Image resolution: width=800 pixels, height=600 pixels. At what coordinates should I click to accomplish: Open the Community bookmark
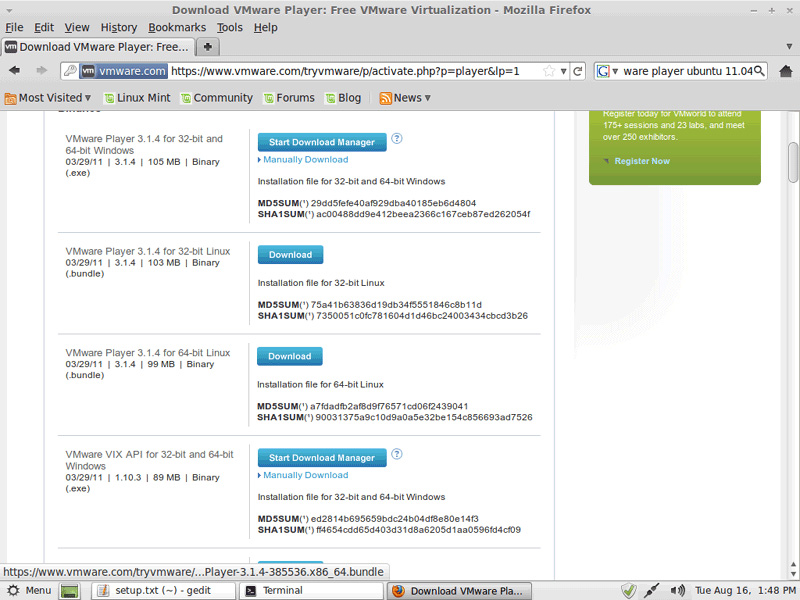(217, 98)
